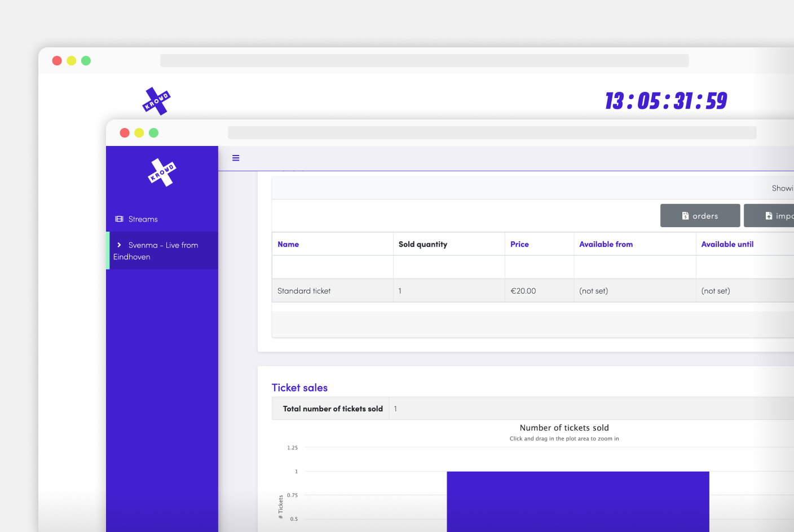
Task: Click the "€20.00" price cell
Action: pos(523,291)
